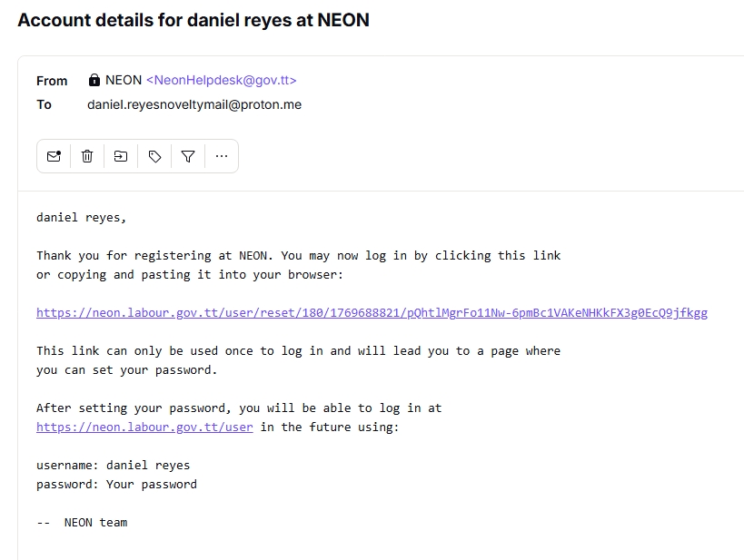Click the email subject heading
Viewport: 744px width, 560px height.
pos(193,20)
